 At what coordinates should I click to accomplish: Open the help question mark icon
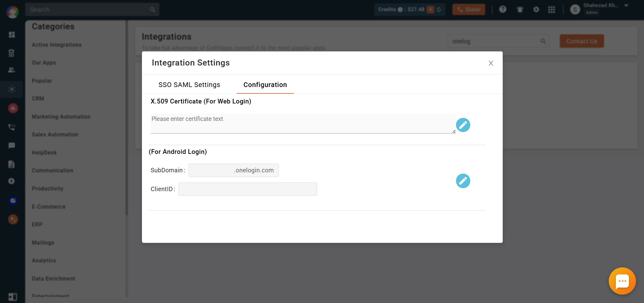[x=502, y=9]
